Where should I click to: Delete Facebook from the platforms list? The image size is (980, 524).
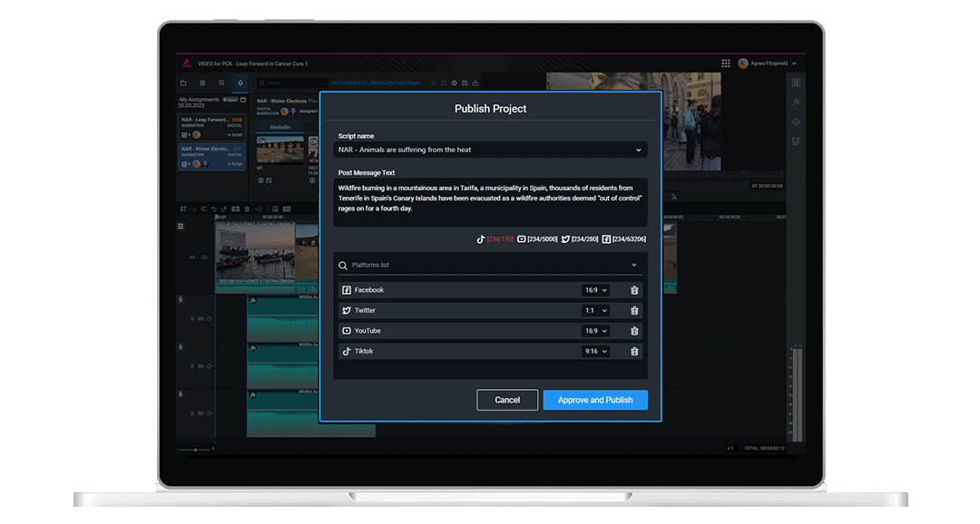click(x=634, y=290)
